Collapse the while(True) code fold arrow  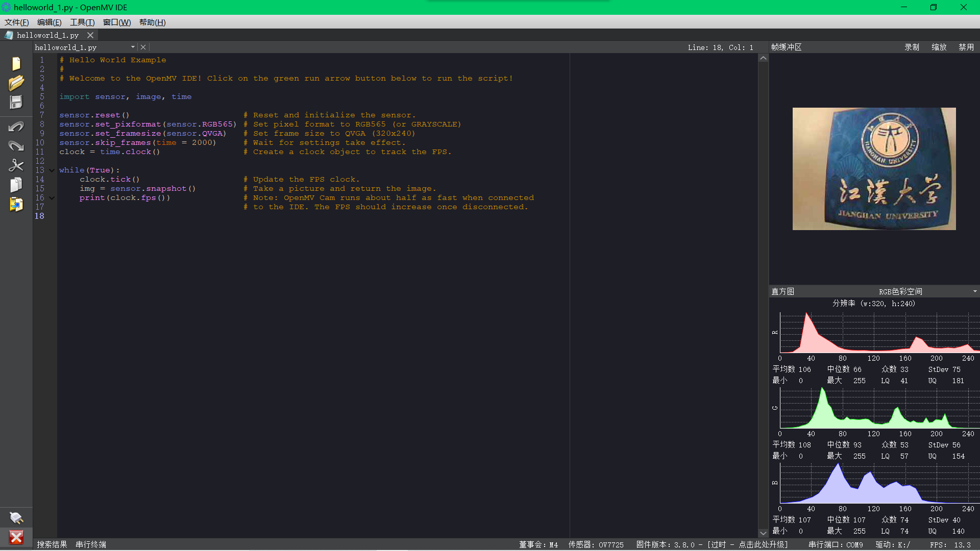pyautogui.click(x=52, y=170)
